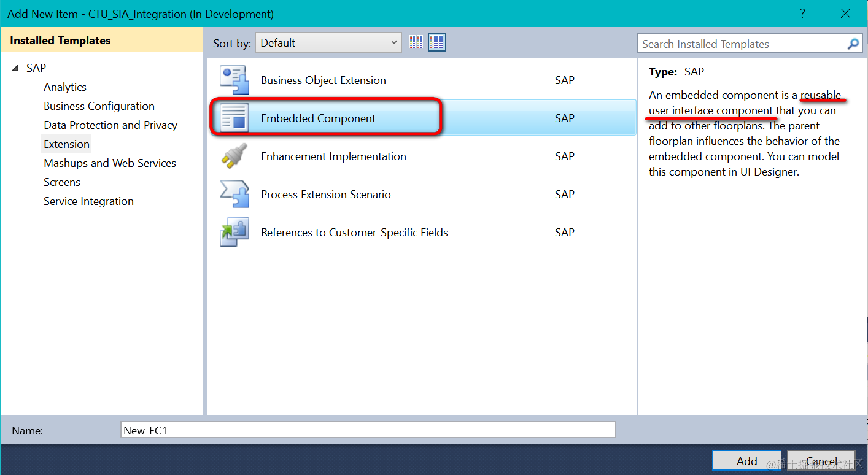
Task: Click into the Name input field
Action: (368, 430)
